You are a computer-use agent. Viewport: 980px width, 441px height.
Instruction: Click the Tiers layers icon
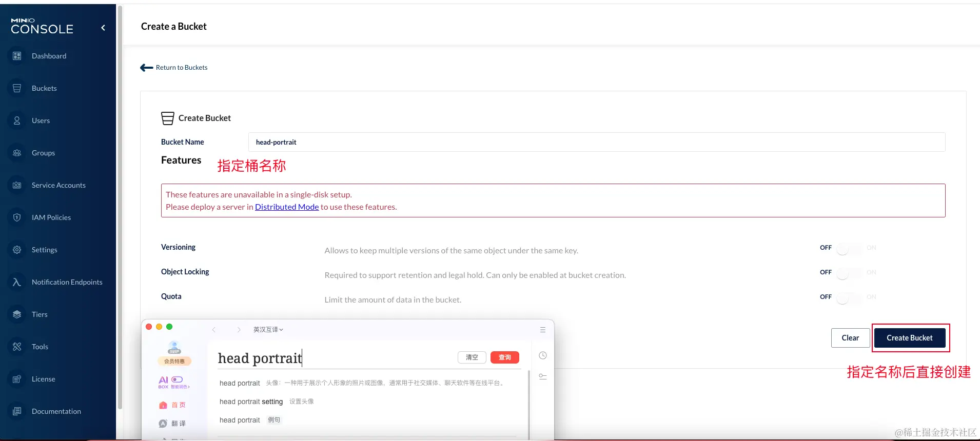pos(17,314)
